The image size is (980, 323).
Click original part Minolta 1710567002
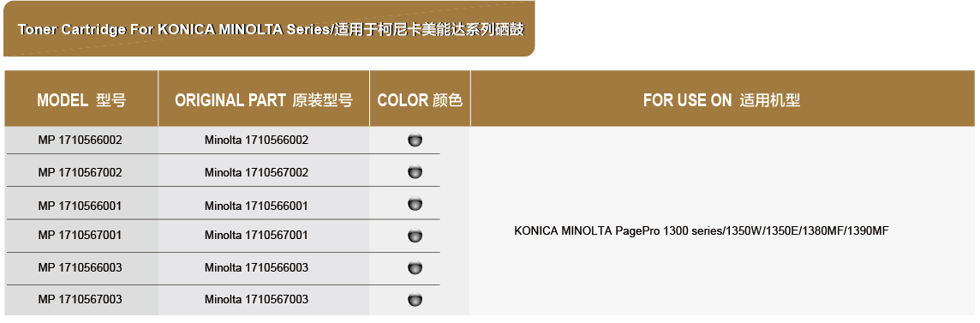256,172
